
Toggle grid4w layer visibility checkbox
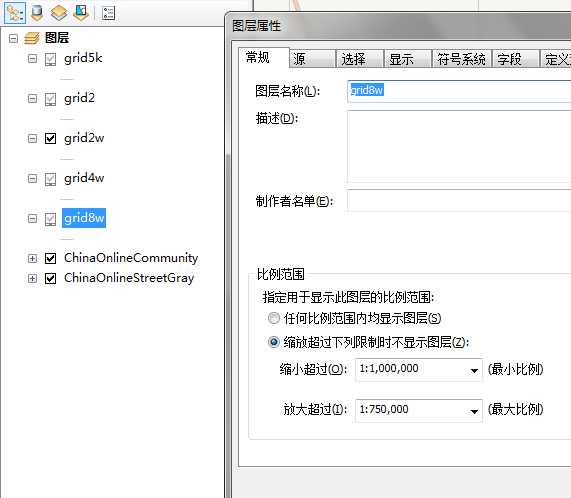click(x=50, y=178)
